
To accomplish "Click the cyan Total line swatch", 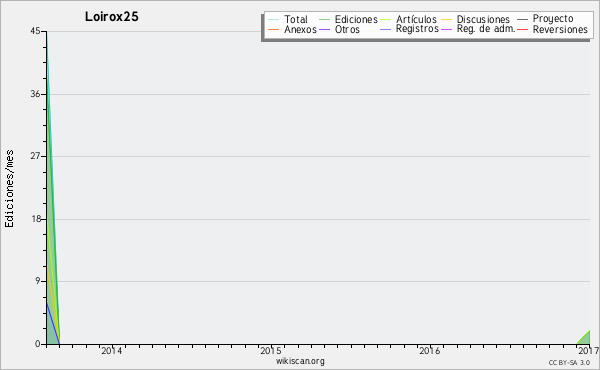I will pyautogui.click(x=274, y=19).
